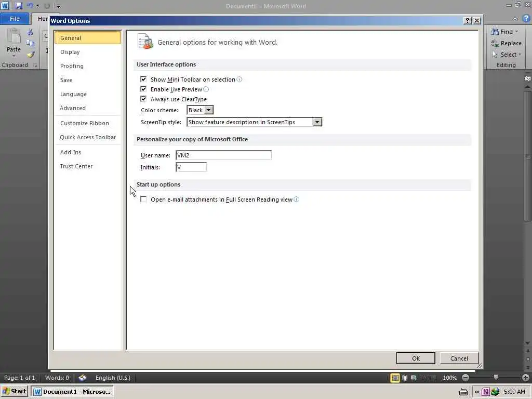Expand the Select dropdown in Editing group
Viewport: 532px width, 399px height.
520,55
